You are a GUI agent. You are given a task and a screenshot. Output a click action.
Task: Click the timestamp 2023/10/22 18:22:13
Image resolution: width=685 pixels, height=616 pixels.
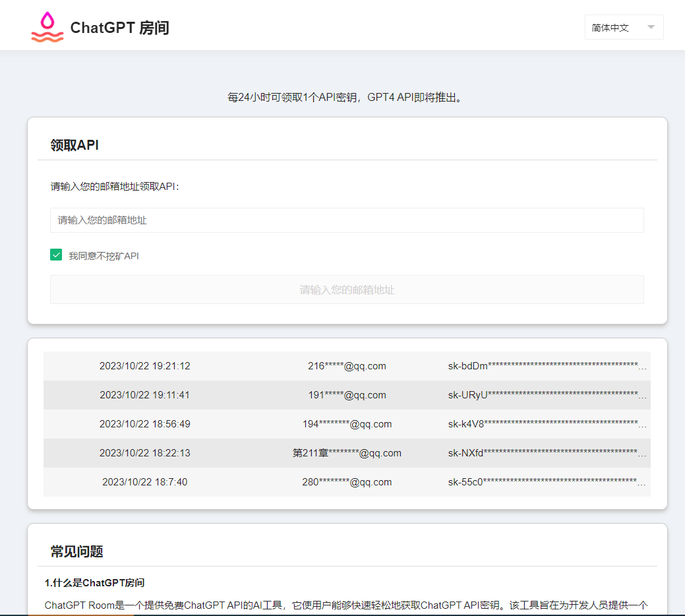144,453
